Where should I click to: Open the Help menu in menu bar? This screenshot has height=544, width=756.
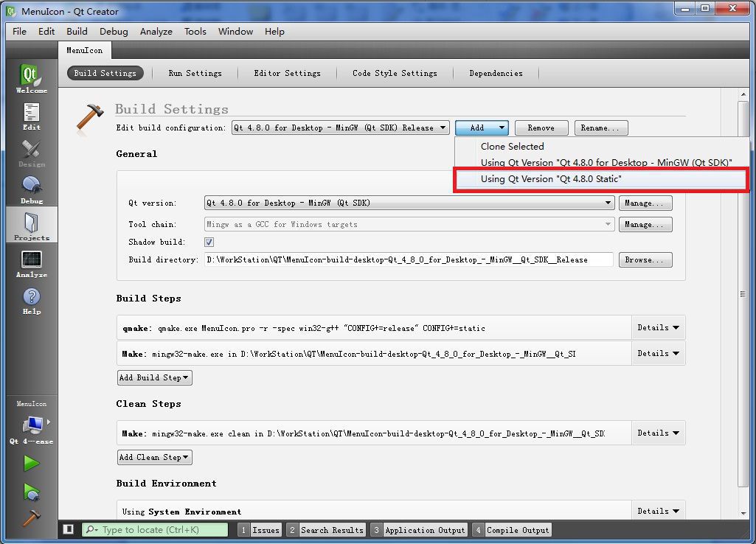[274, 31]
